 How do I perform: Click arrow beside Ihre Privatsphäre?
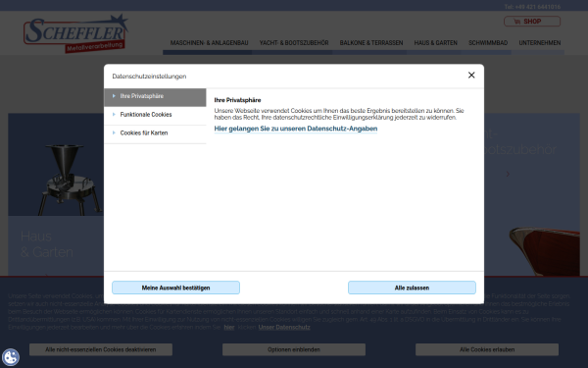(x=114, y=96)
